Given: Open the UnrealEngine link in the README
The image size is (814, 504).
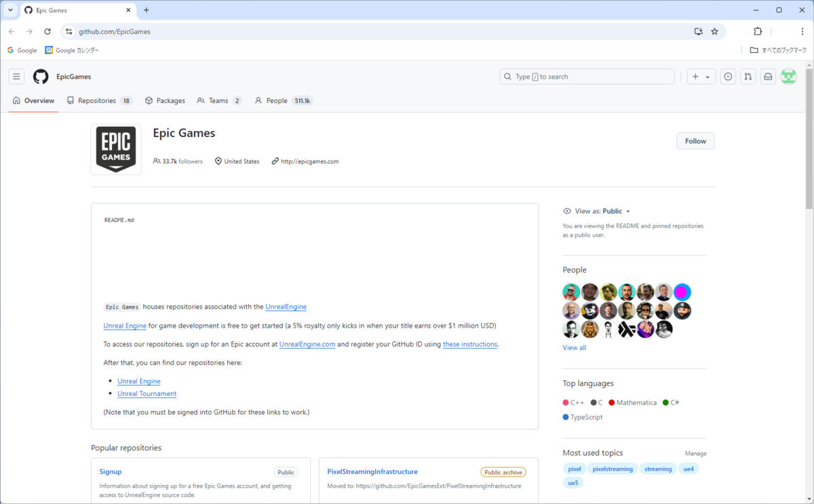Looking at the screenshot, I should point(286,307).
